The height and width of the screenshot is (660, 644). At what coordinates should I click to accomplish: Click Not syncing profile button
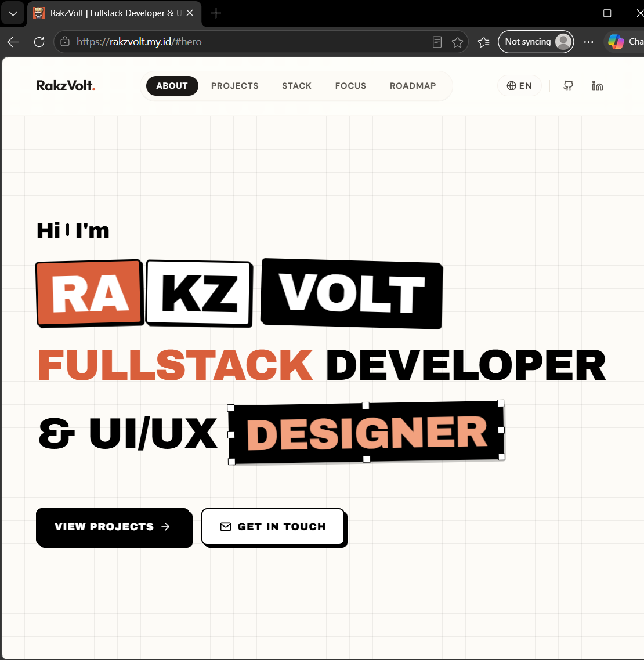point(536,42)
